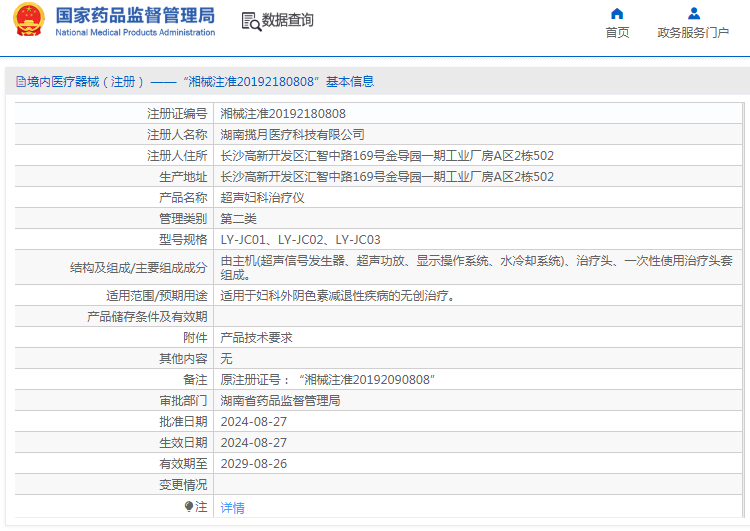Click expiry date 2029-08-26
The image size is (750, 531).
tap(254, 464)
